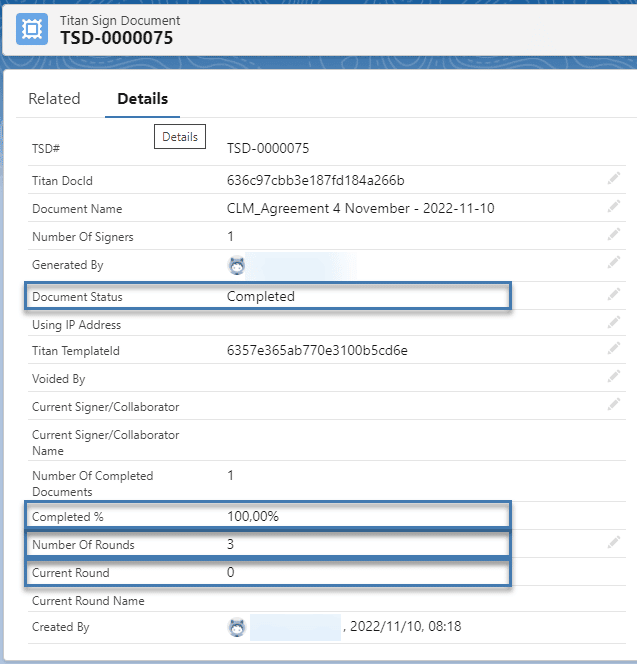Image resolution: width=637 pixels, height=664 pixels.
Task: Click the Number Of Signers value 1
Action: pos(230,236)
